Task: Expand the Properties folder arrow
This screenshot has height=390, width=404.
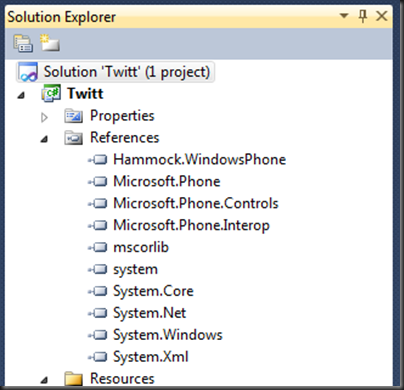Action: pyautogui.click(x=44, y=117)
